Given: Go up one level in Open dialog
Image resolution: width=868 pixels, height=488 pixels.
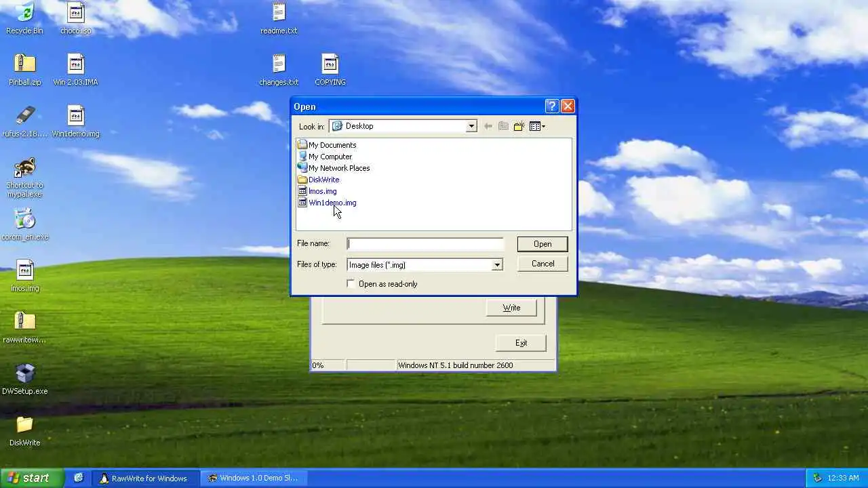Looking at the screenshot, I should click(x=503, y=126).
